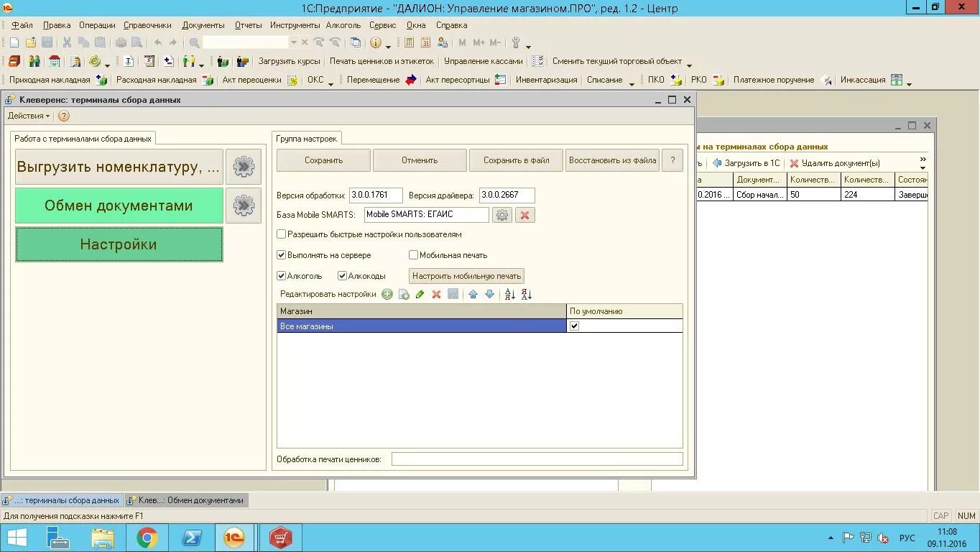Click the gear icon beside База Mobile SMARTS

[502, 215]
